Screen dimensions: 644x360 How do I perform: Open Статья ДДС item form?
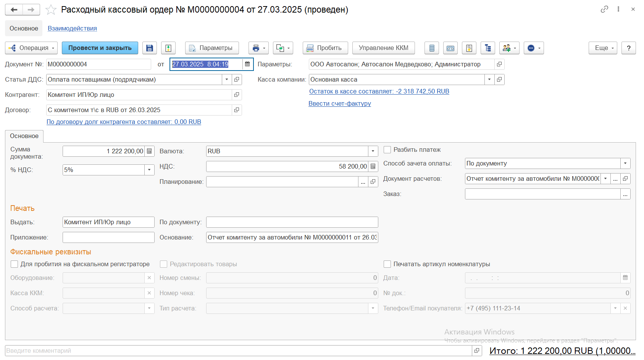pos(237,79)
